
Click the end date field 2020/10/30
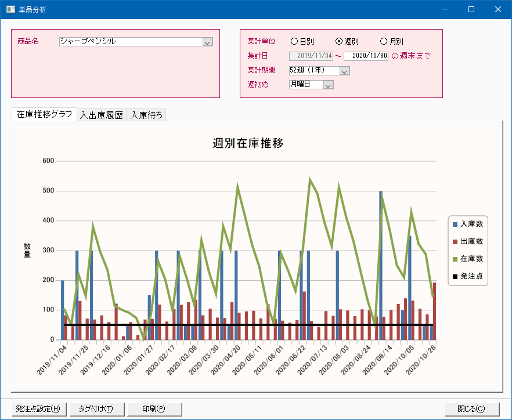tap(366, 56)
